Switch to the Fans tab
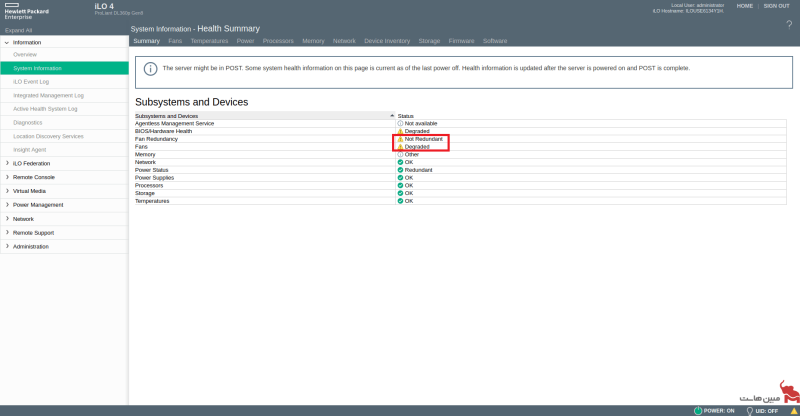Screen dimensions: 800x416 [175, 41]
